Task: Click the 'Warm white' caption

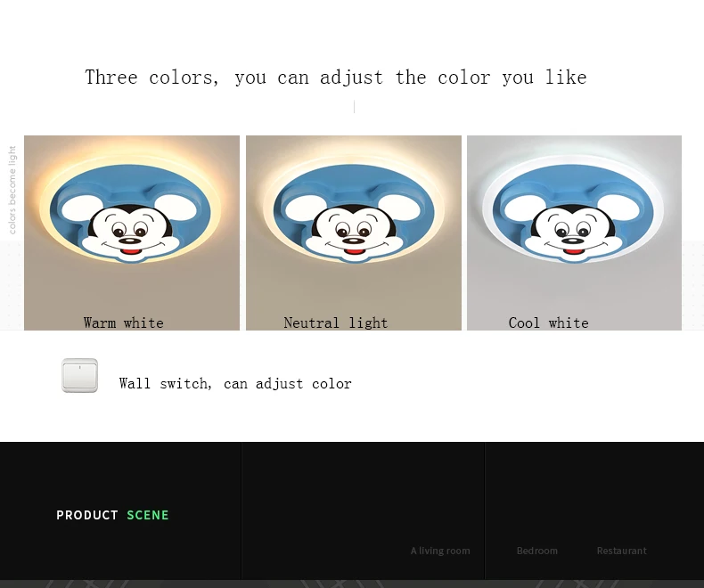Action: tap(124, 323)
